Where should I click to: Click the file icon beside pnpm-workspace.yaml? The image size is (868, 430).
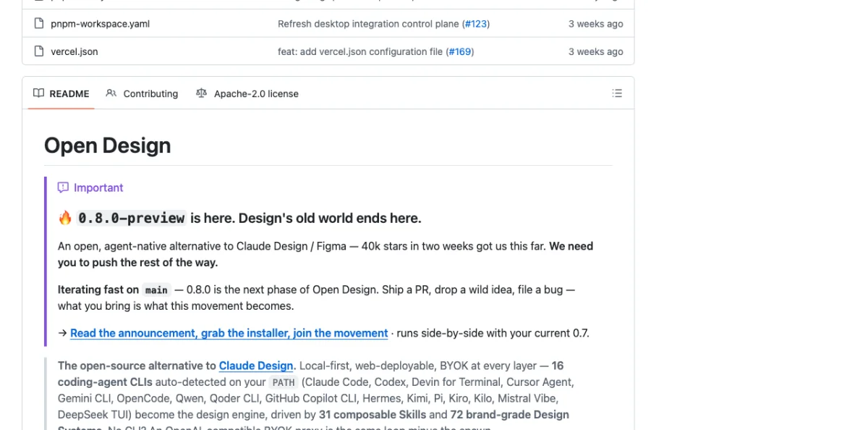39,24
